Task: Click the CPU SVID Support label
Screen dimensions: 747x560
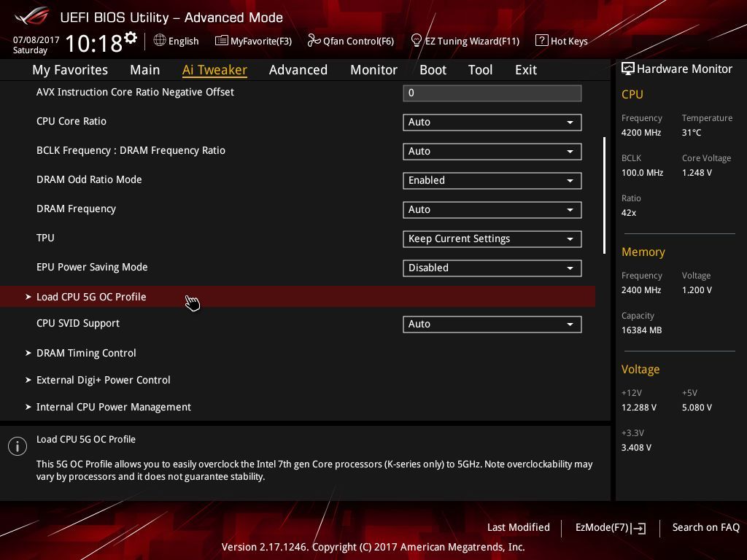Action: pyautogui.click(x=77, y=323)
